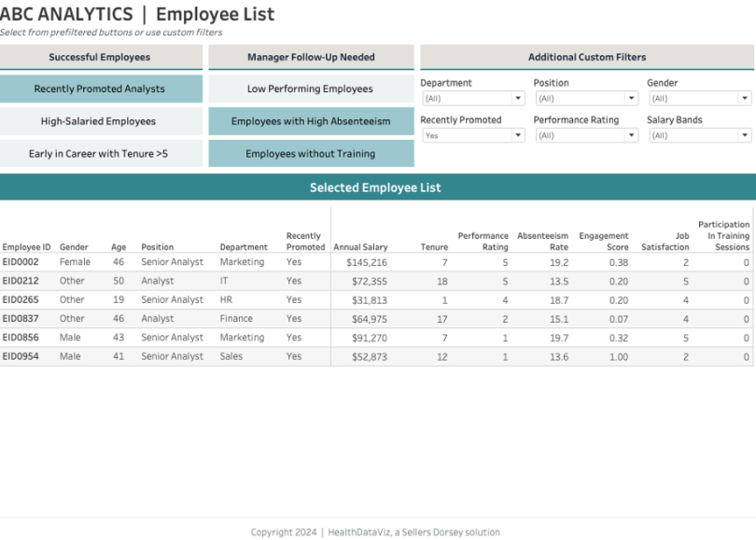Image resolution: width=756 pixels, height=540 pixels.
Task: Click Early in Career with Tenure >5
Action: pyautogui.click(x=100, y=154)
